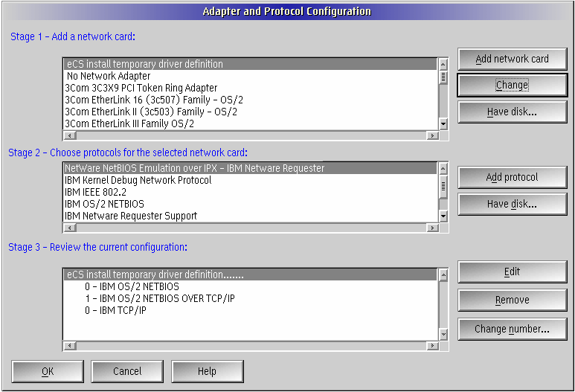Select 3Com EtherLink II (3c503) Family

[x=251, y=112]
